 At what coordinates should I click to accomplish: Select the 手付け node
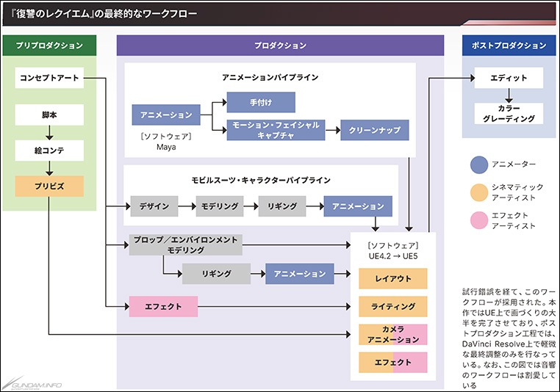(260, 102)
